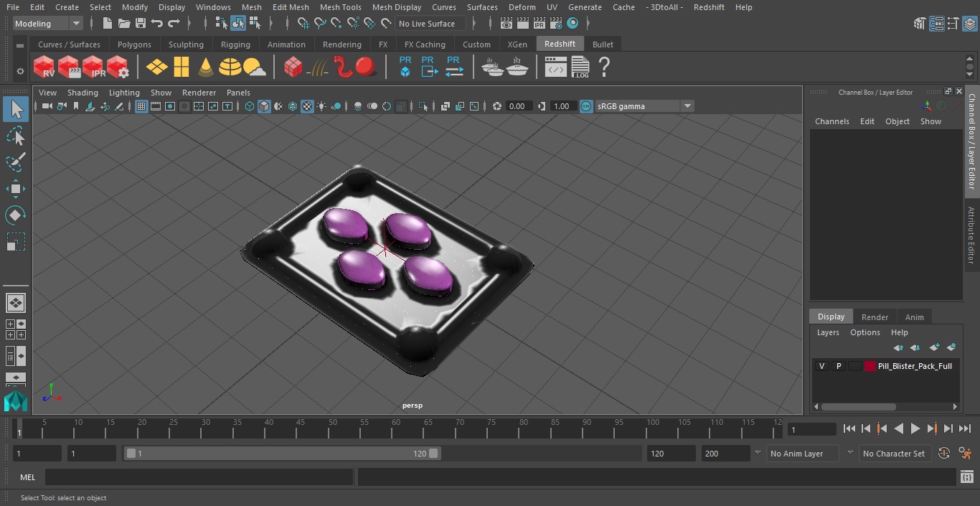980x506 pixels.
Task: Toggle use all lights bulb icon
Action: click(x=321, y=106)
